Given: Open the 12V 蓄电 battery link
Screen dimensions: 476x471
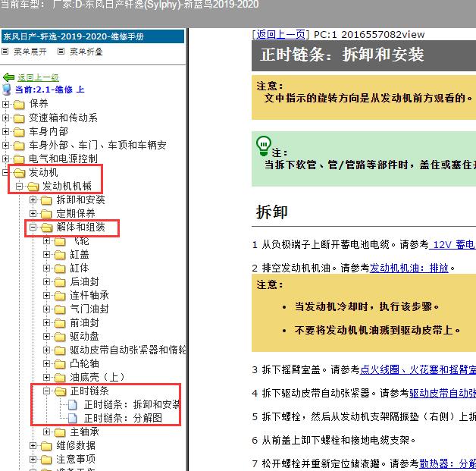Looking at the screenshot, I should point(452,244).
